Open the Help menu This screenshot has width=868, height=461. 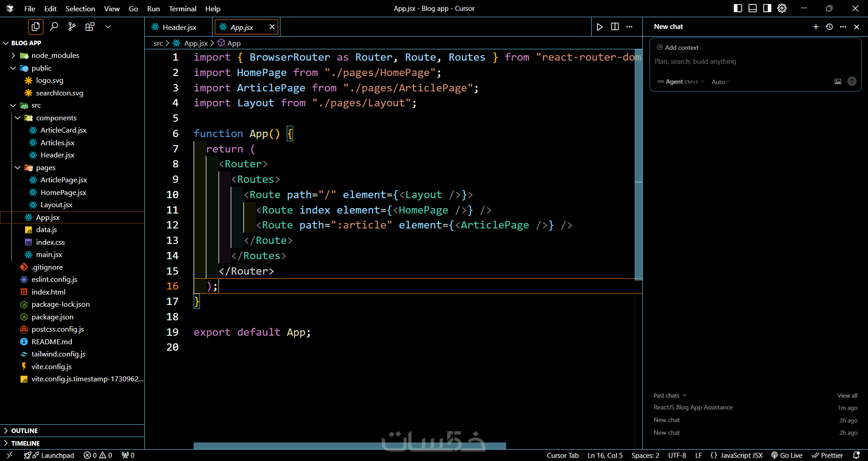[213, 9]
